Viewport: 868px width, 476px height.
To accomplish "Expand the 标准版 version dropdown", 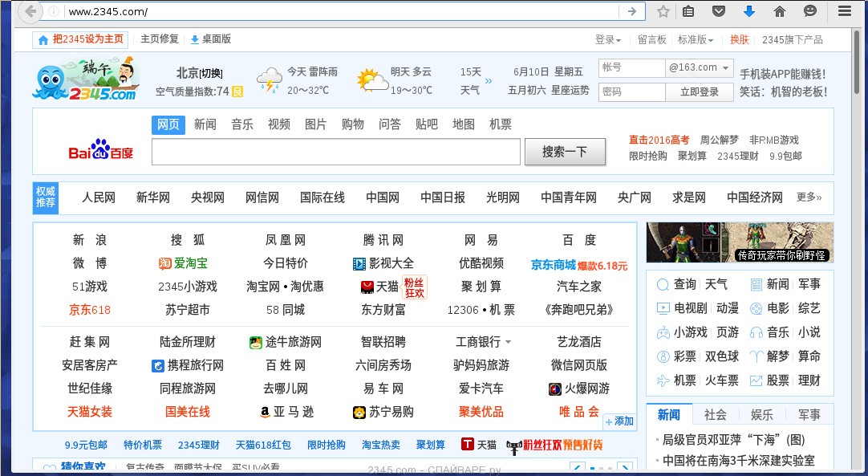I will [696, 39].
